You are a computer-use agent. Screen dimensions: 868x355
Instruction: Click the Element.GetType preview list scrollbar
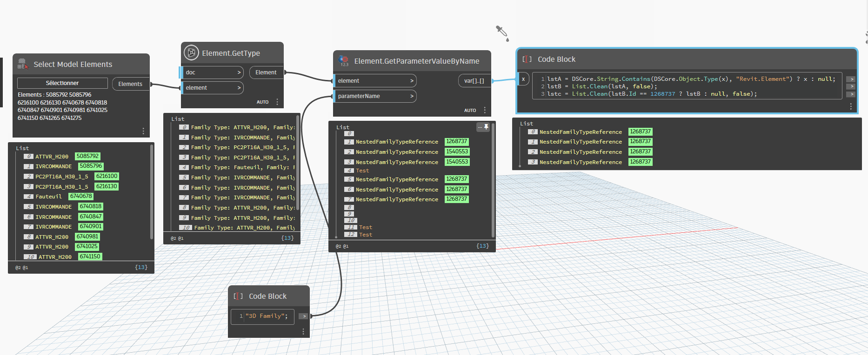tap(298, 163)
